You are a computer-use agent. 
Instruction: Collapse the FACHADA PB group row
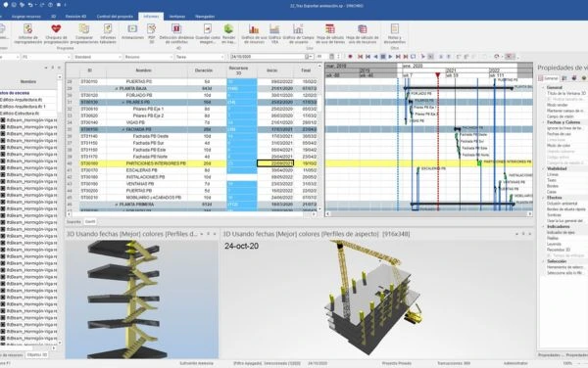tap(123, 129)
